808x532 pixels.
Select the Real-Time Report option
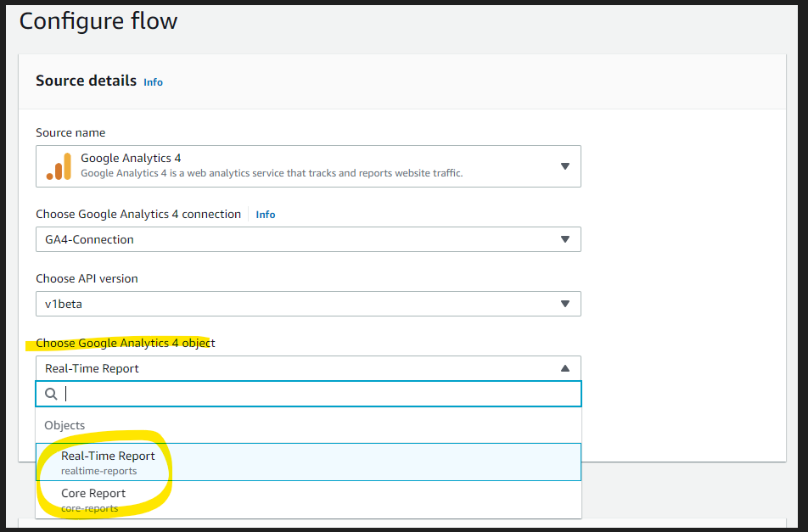(x=308, y=462)
